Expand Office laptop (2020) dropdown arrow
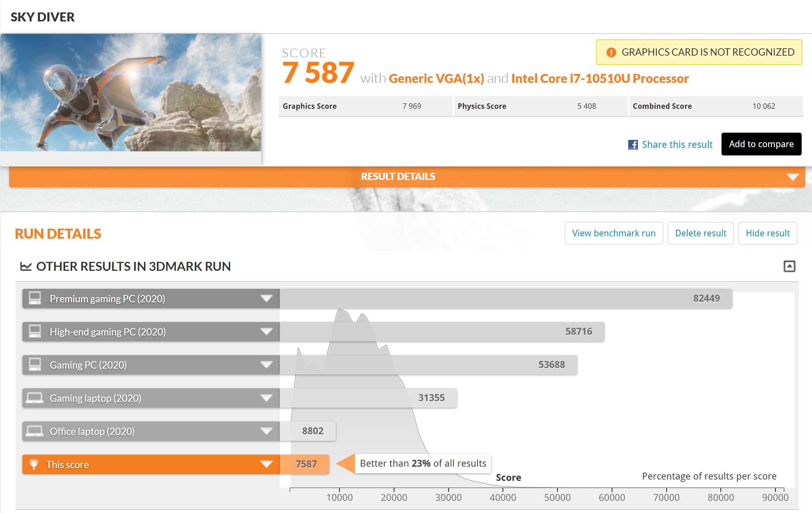 (x=266, y=431)
